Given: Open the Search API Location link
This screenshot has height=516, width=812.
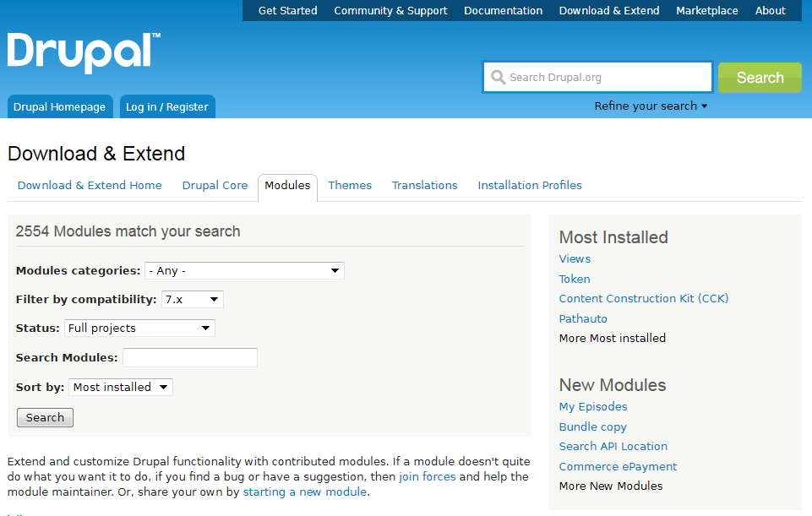Looking at the screenshot, I should 613,447.
